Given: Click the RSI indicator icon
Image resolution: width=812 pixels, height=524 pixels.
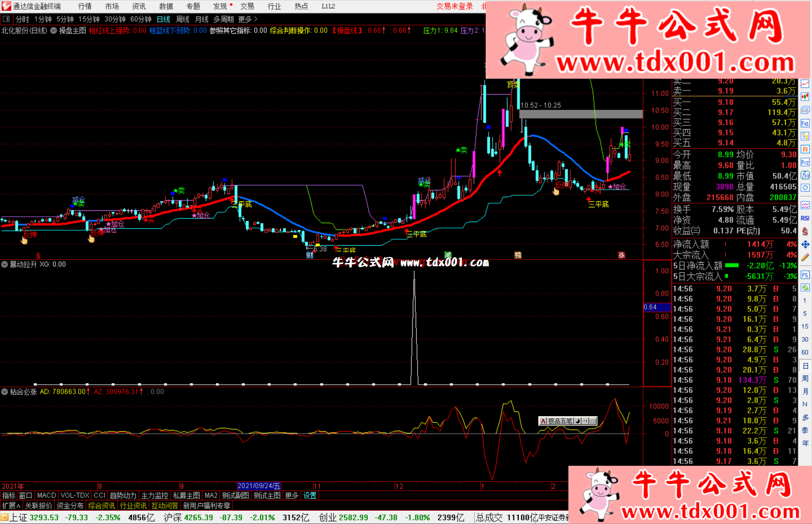Looking at the screenshot, I should coord(805,218).
